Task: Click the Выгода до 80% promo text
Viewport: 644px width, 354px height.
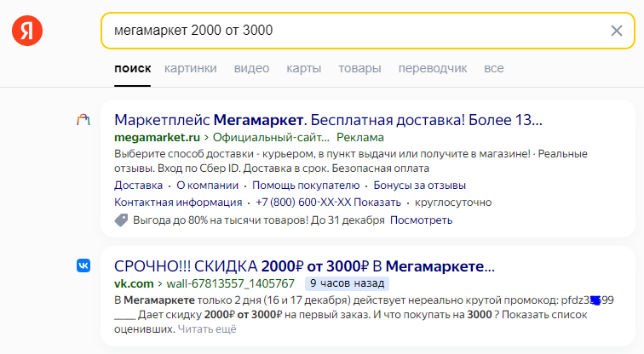Action: coord(259,220)
